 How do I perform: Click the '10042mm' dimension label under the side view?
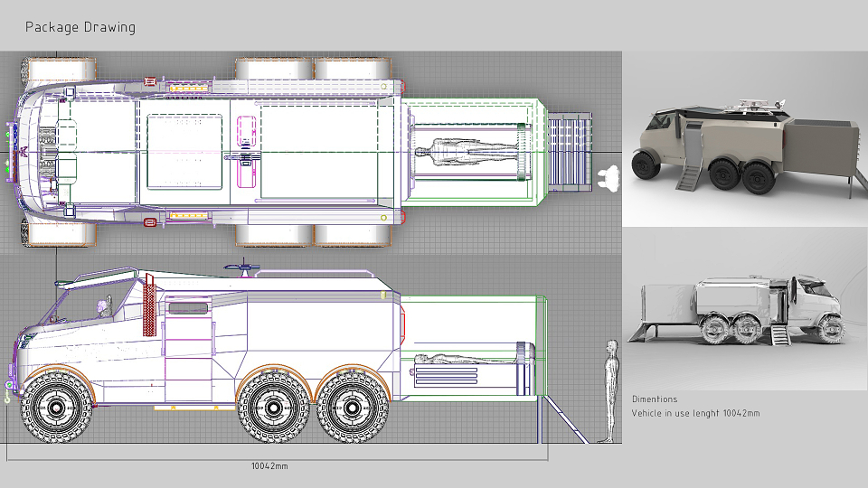[269, 466]
